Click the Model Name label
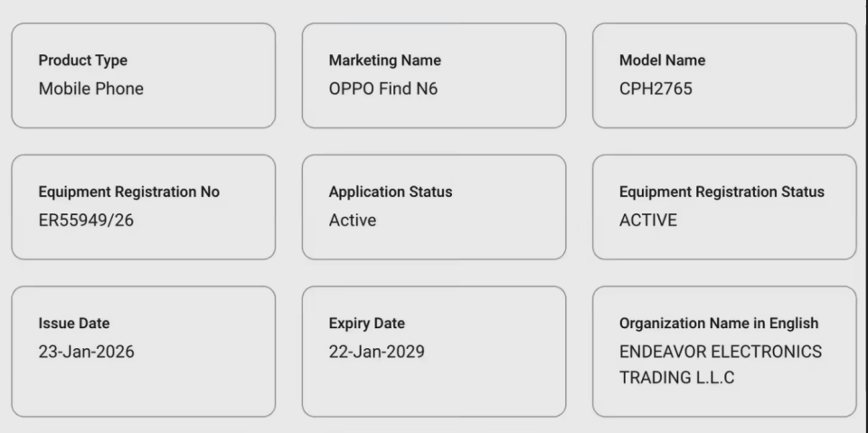This screenshot has width=868, height=433. coord(662,61)
